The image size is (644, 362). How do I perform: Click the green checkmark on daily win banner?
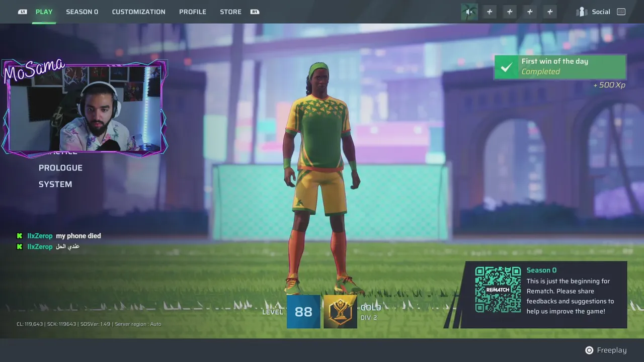(x=507, y=67)
